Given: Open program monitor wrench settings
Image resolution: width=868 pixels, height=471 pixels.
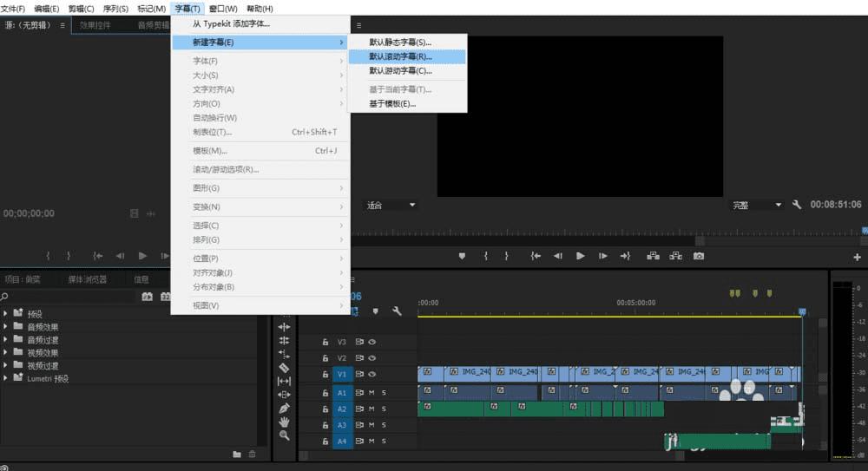Looking at the screenshot, I should 797,205.
